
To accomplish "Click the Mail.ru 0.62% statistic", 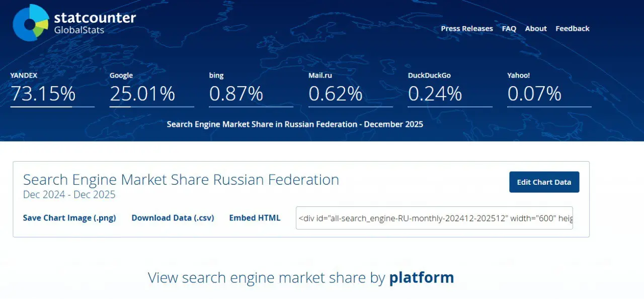I will (351, 89).
